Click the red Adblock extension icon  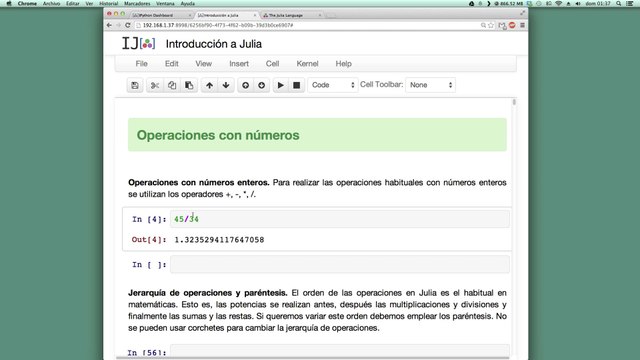tap(512, 25)
